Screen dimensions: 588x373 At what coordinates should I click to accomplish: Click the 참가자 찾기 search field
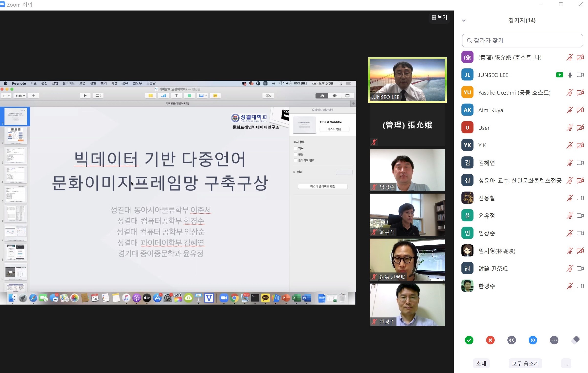click(x=523, y=41)
